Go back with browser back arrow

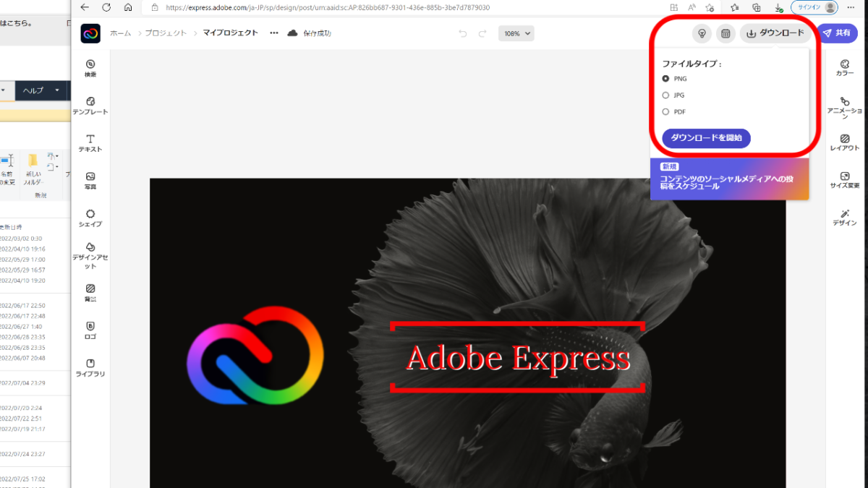(85, 7)
